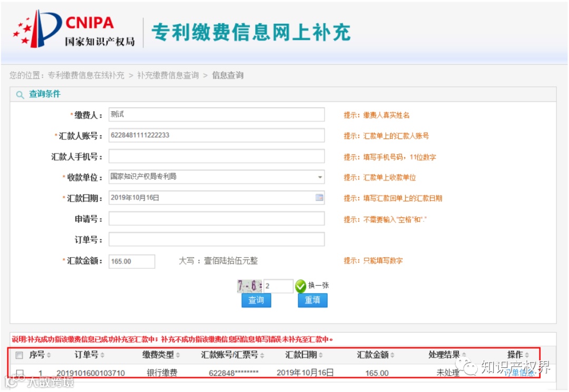569x392 pixels.
Task: Focus the captcha answer input field
Action: pyautogui.click(x=278, y=286)
